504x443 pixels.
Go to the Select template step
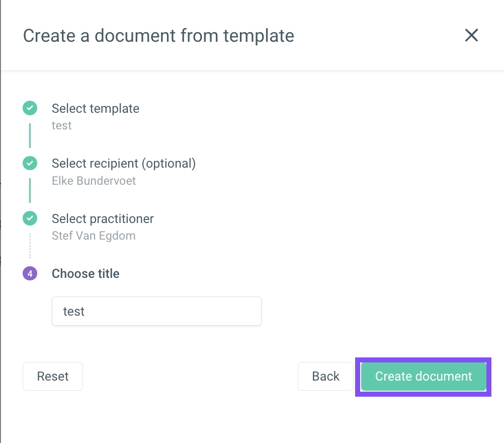(96, 108)
